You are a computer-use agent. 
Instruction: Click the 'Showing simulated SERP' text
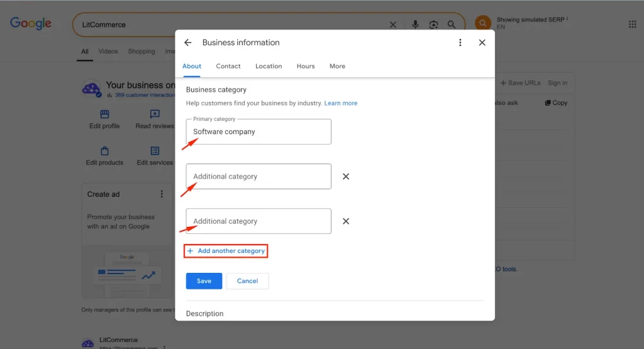[x=530, y=19]
